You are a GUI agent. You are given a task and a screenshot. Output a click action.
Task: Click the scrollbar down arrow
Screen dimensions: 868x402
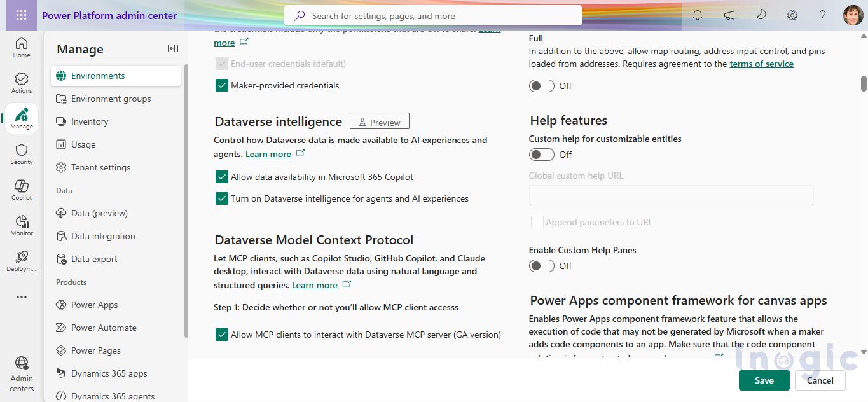[x=864, y=352]
